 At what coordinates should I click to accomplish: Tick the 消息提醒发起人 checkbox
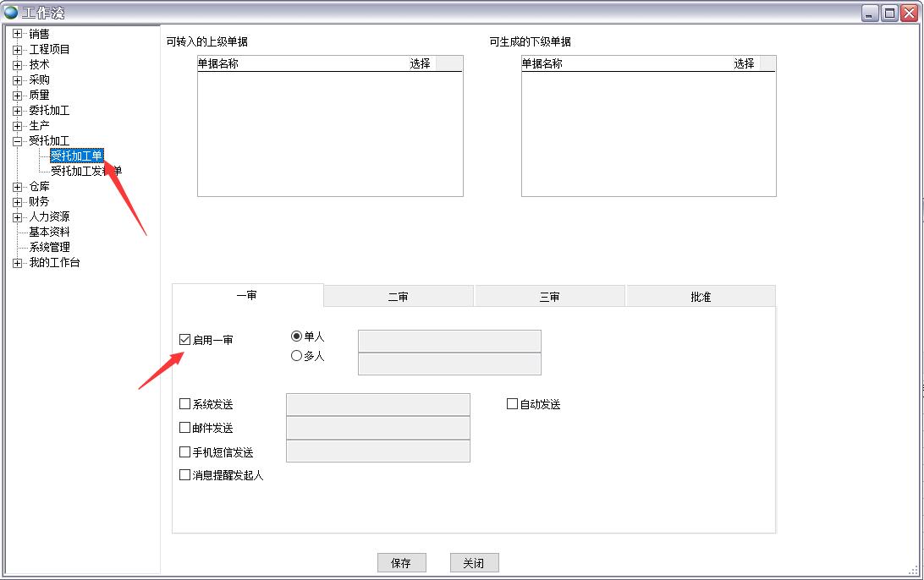pos(185,475)
